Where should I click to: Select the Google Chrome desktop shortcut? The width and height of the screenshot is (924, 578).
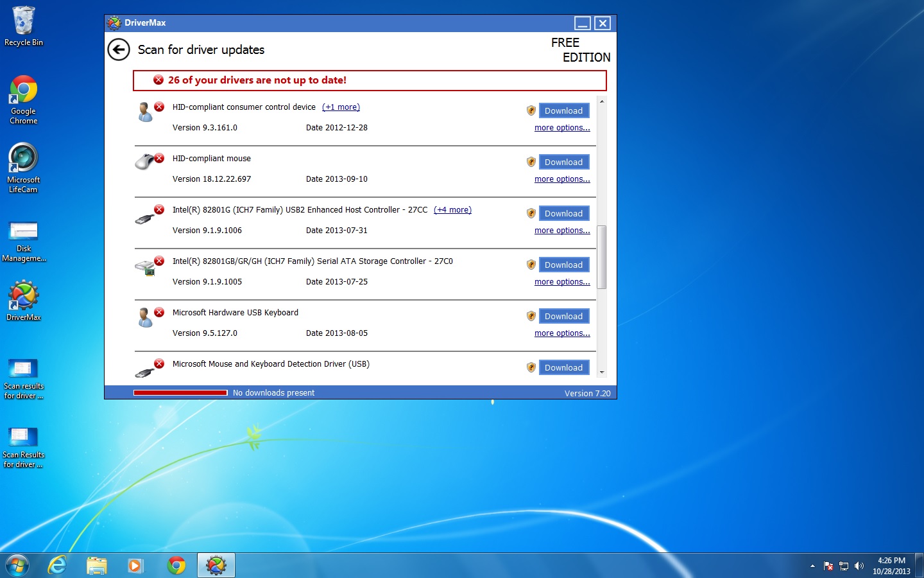[24, 100]
